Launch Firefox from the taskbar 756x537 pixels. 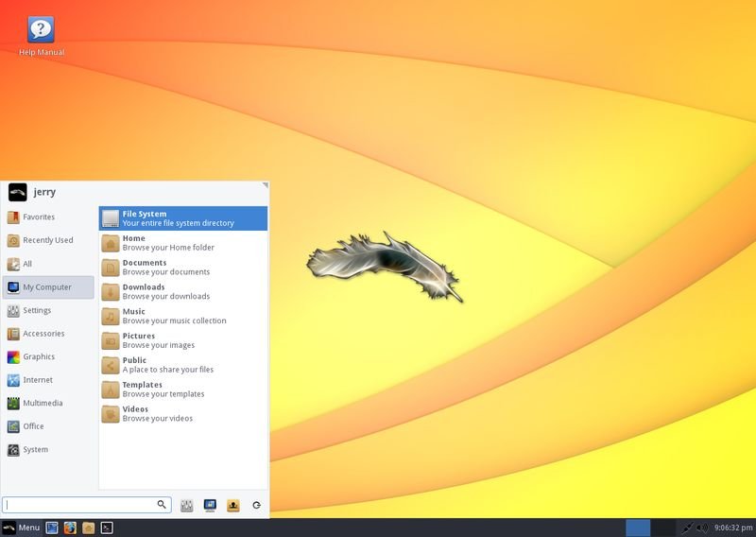(70, 528)
